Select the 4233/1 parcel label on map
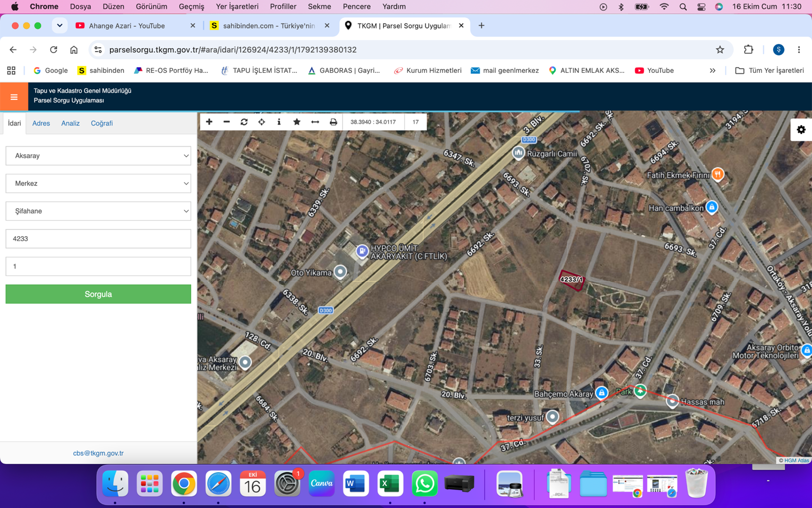This screenshot has height=508, width=812. point(571,279)
